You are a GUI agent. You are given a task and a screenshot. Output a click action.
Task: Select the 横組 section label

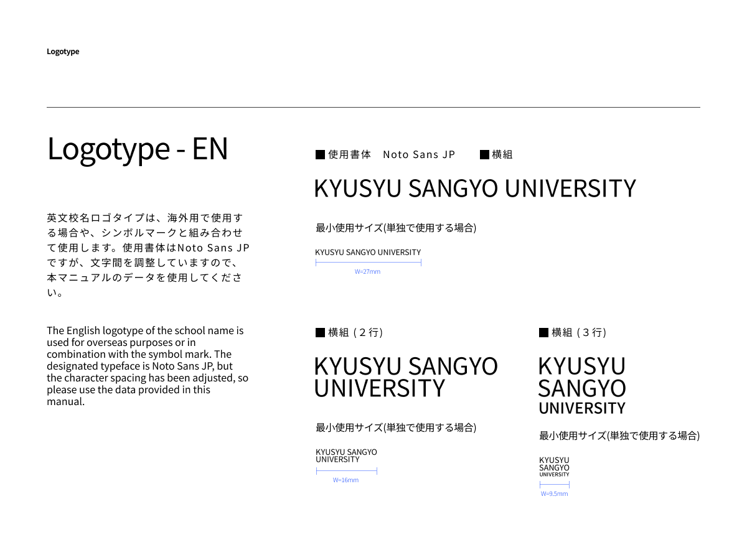[504, 154]
